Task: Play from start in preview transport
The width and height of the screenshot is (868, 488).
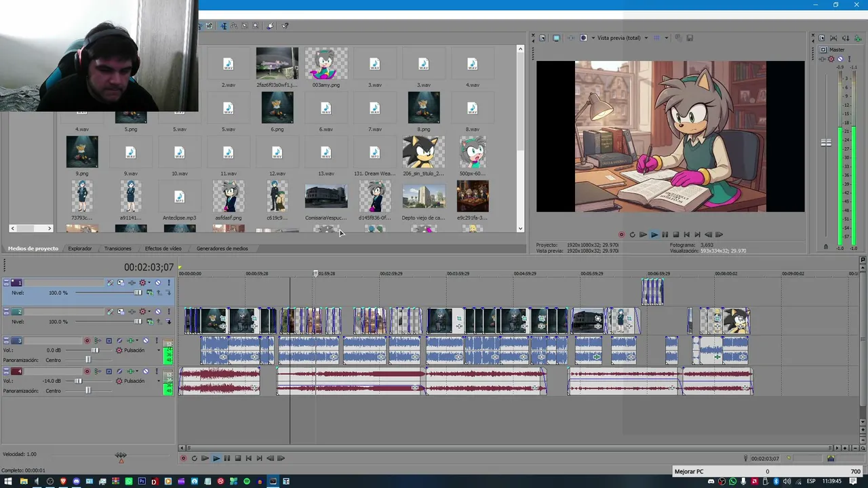Action: [643, 235]
